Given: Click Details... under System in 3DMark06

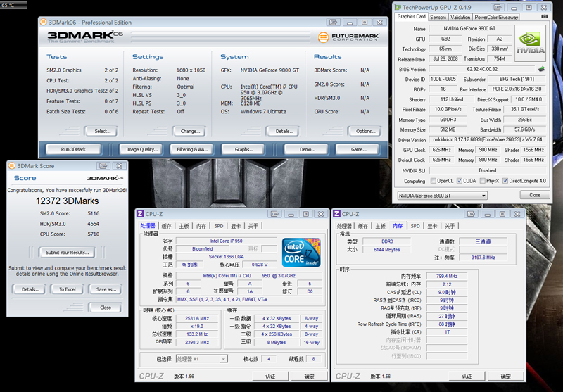Looking at the screenshot, I should [284, 131].
